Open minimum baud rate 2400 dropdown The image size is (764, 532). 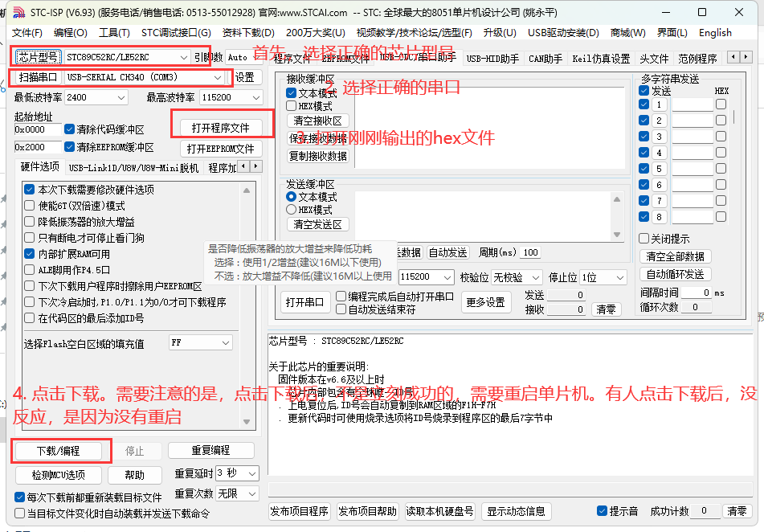(96, 97)
